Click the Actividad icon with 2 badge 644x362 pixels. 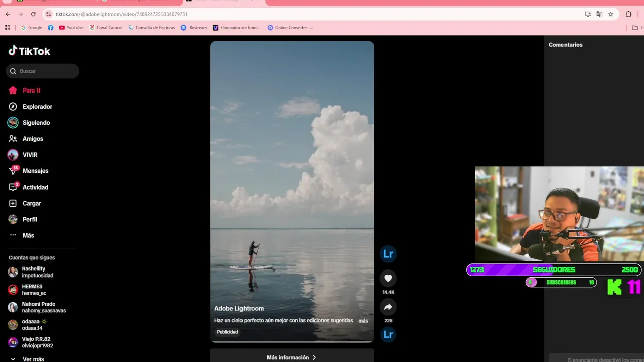[x=13, y=187]
